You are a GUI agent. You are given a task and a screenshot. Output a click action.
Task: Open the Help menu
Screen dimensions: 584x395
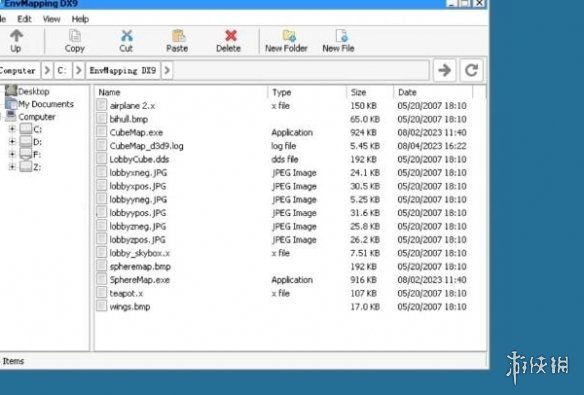pyautogui.click(x=80, y=19)
